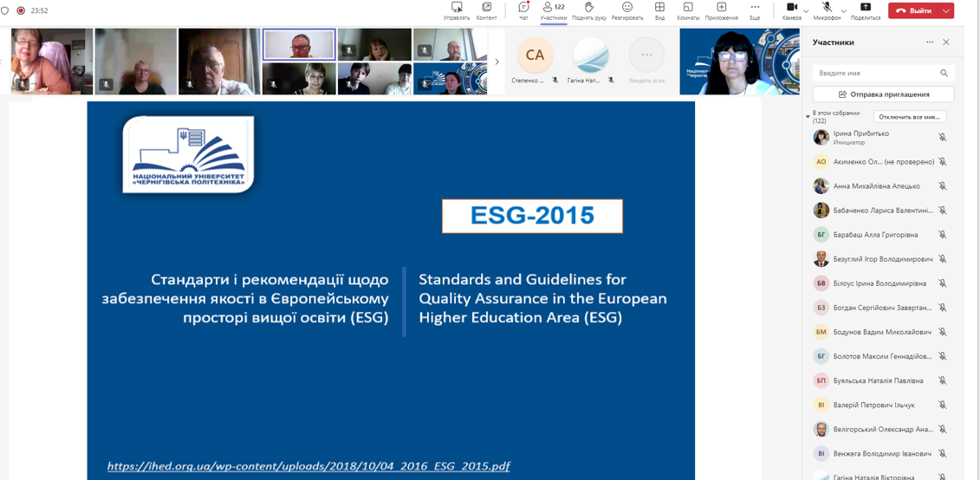Expand the dropdown arrow next to Камера
The width and height of the screenshot is (980, 480).
pos(807,11)
